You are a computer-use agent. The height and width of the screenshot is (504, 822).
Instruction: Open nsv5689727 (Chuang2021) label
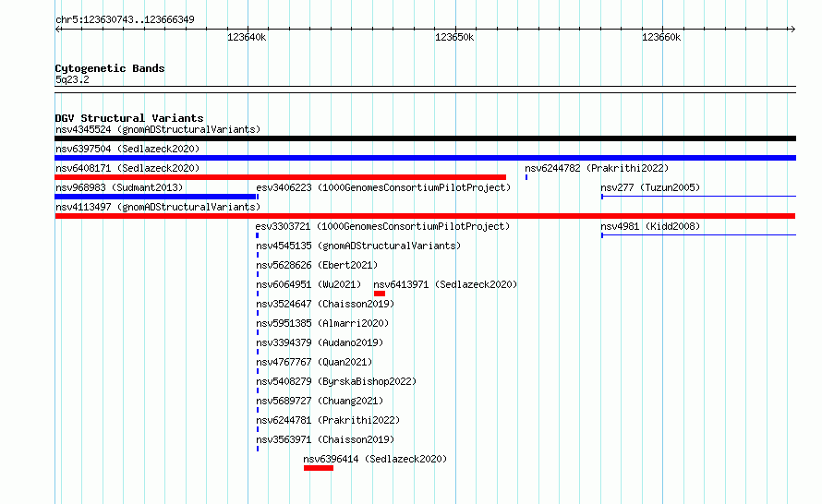320,401
